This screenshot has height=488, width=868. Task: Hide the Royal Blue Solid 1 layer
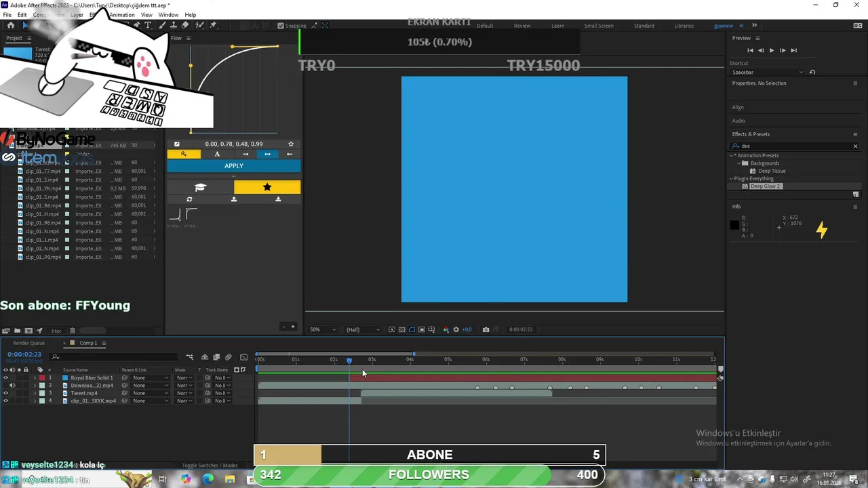5,378
